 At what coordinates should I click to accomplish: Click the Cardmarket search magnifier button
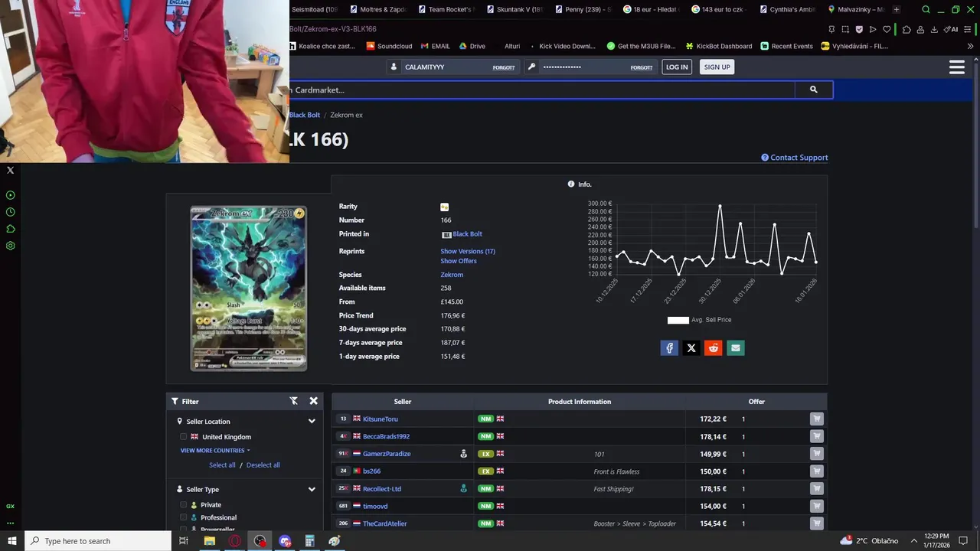pos(813,90)
